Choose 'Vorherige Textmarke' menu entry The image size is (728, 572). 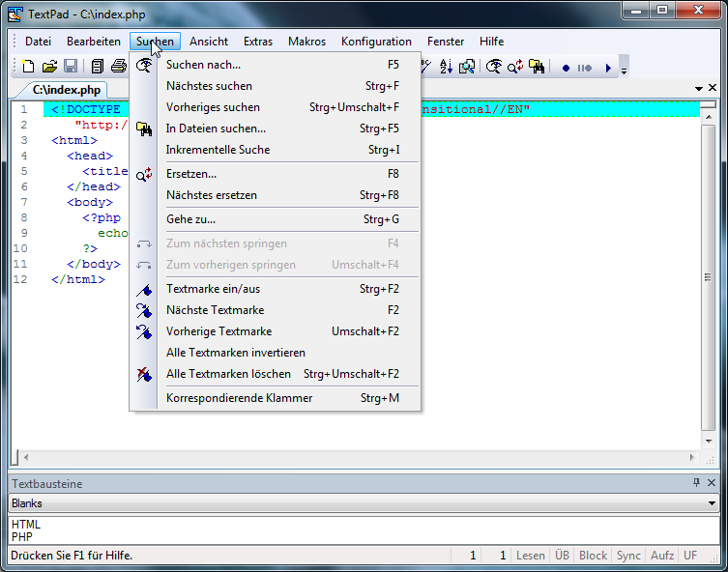pyautogui.click(x=275, y=331)
